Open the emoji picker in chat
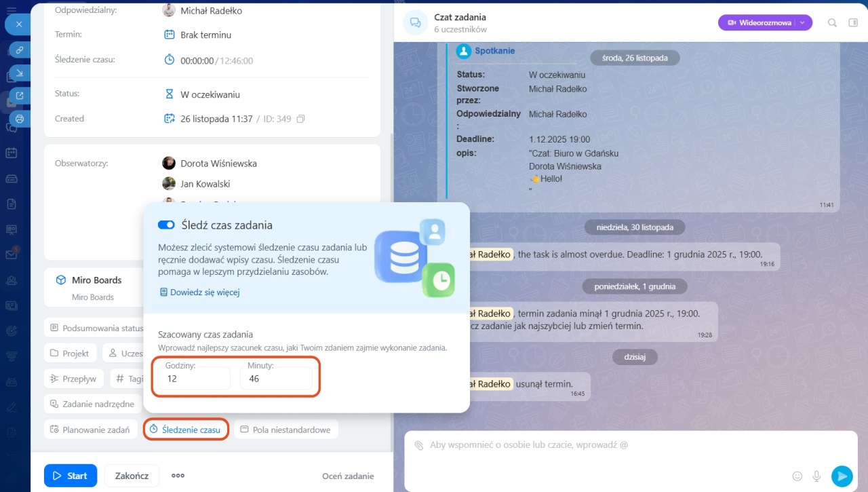The image size is (868, 492). (x=797, y=476)
